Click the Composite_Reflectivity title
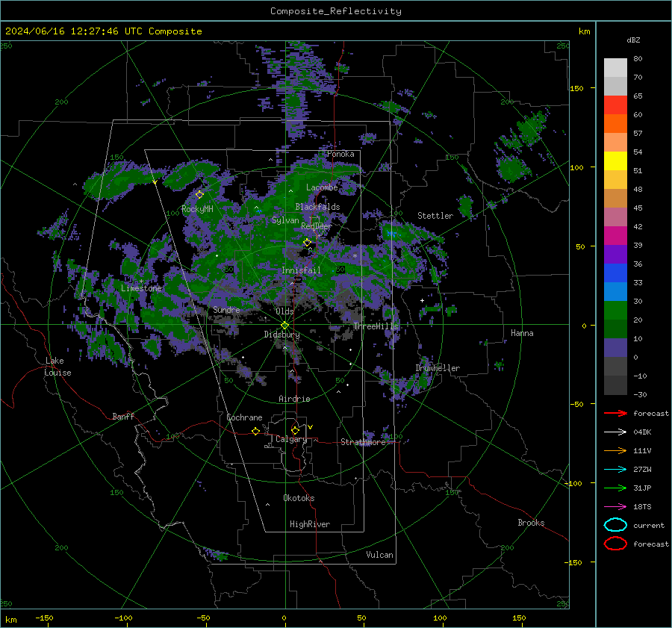 click(x=336, y=11)
